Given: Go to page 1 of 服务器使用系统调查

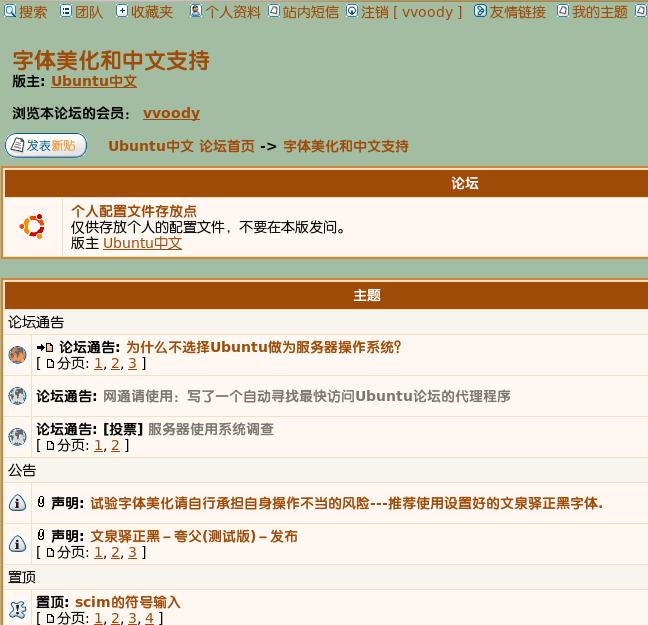Looking at the screenshot, I should click(x=98, y=446).
